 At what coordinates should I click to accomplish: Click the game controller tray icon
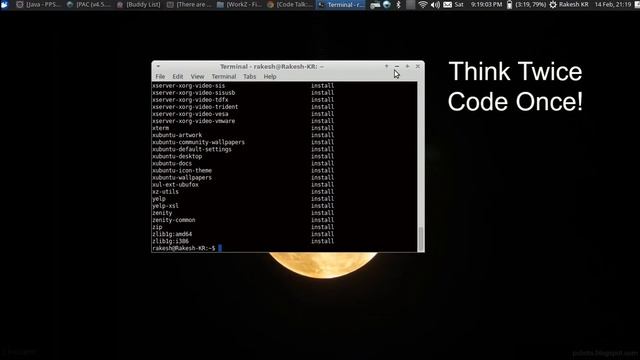coord(375,5)
